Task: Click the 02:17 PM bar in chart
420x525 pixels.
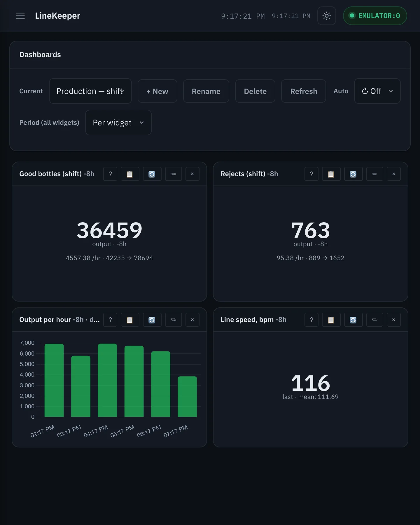Action: pos(54,380)
